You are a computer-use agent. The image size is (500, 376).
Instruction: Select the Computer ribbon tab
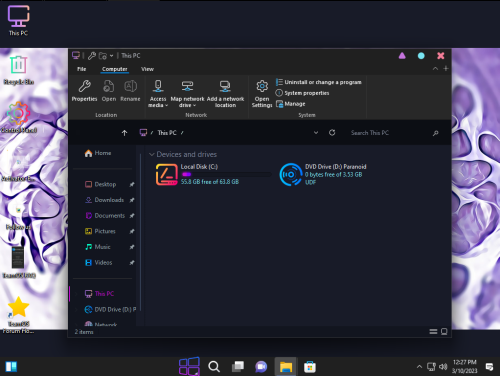[x=115, y=69]
